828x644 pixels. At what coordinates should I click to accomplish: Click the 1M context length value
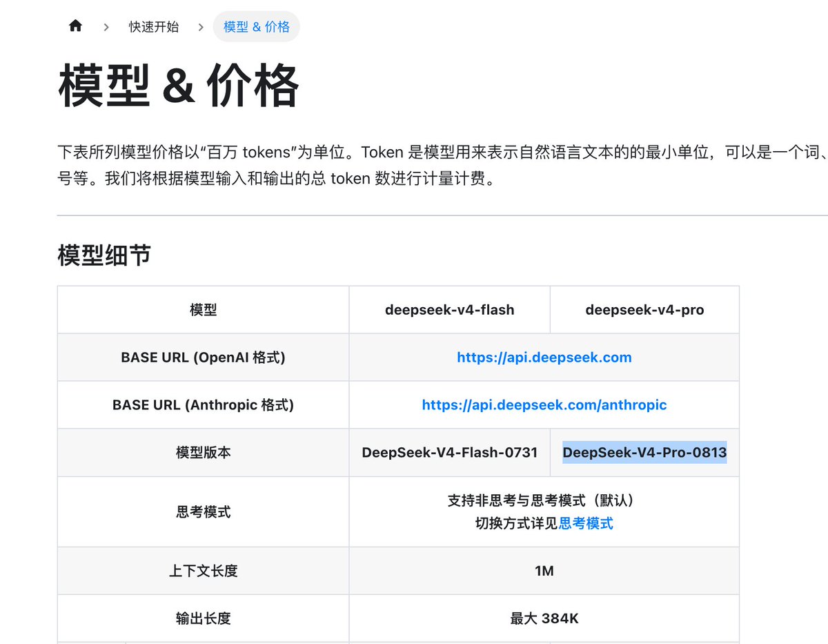544,572
